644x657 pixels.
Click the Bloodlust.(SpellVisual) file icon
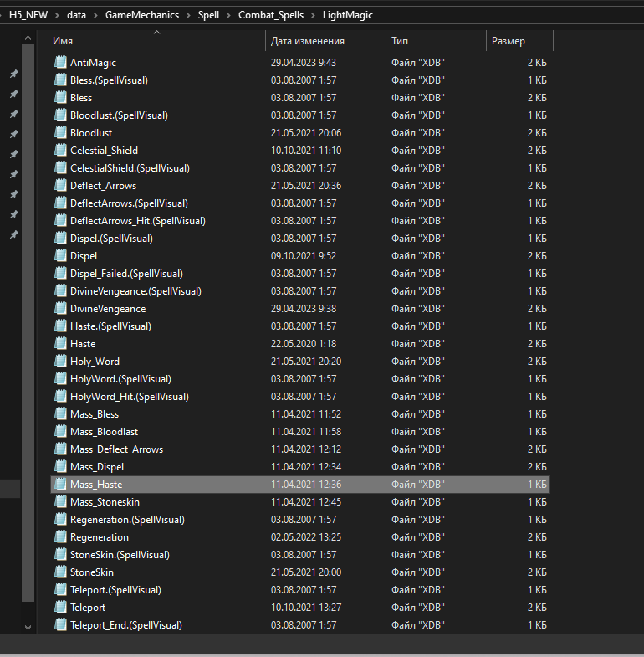coord(60,115)
